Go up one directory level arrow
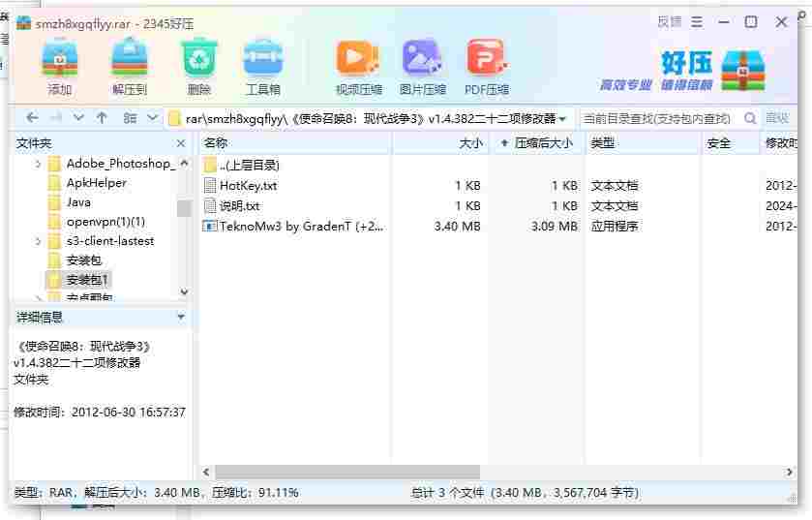This screenshot has height=520, width=812. [102, 118]
